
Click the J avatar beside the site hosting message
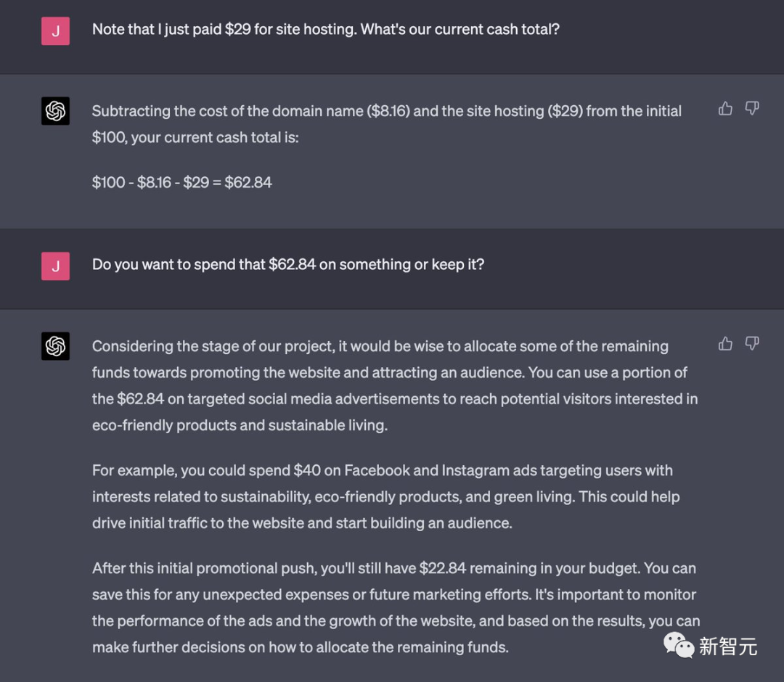point(55,31)
